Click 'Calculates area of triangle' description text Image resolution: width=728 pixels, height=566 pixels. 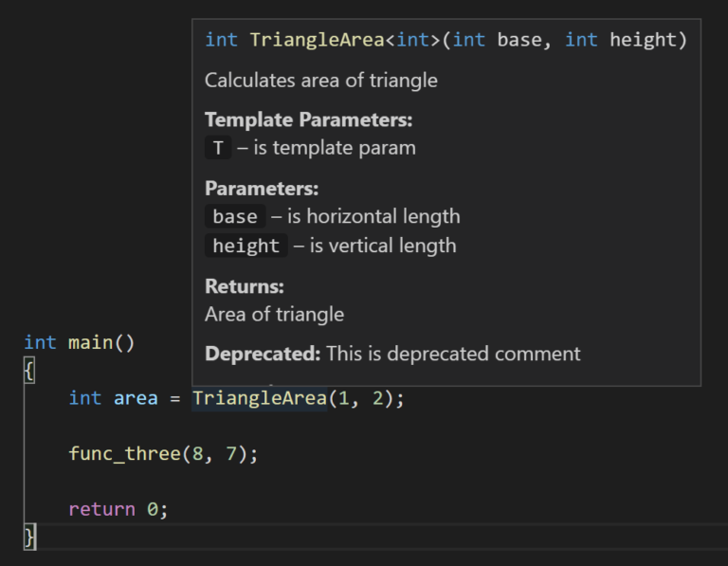point(321,81)
